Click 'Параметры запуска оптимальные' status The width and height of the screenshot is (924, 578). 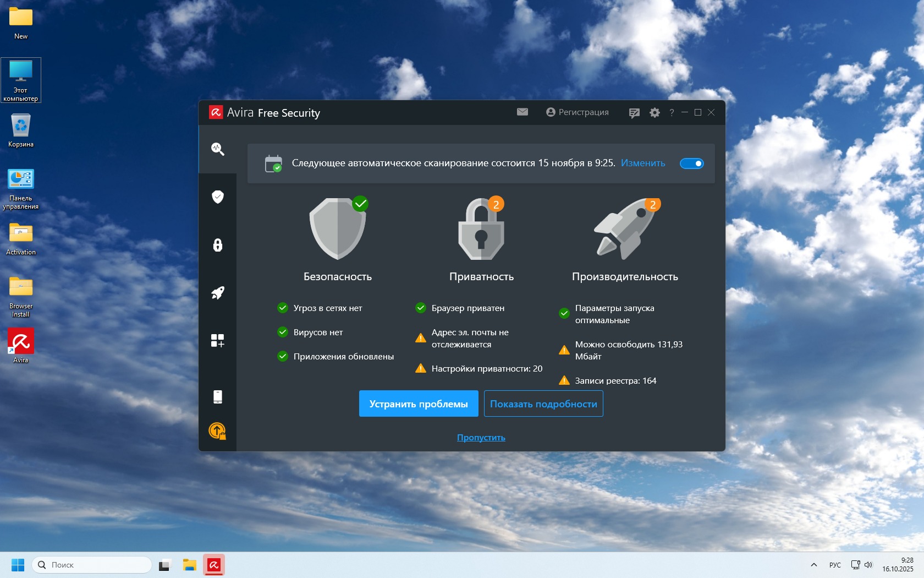tap(607, 314)
